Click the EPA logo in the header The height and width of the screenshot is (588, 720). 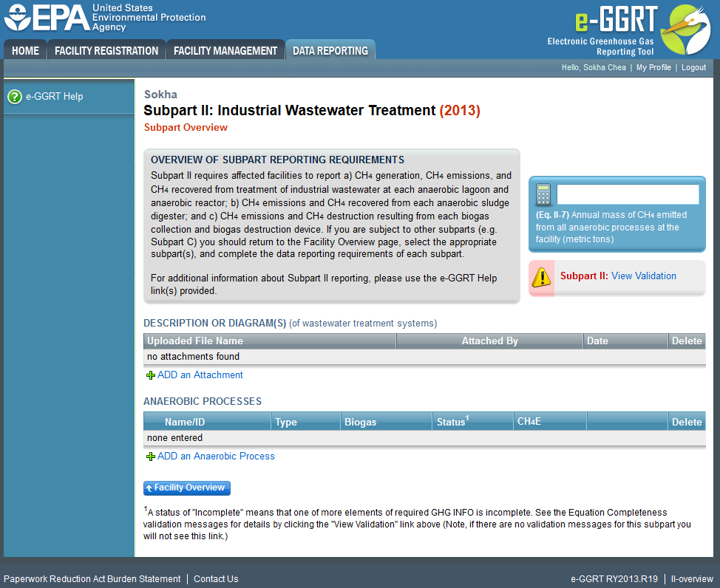click(x=105, y=18)
